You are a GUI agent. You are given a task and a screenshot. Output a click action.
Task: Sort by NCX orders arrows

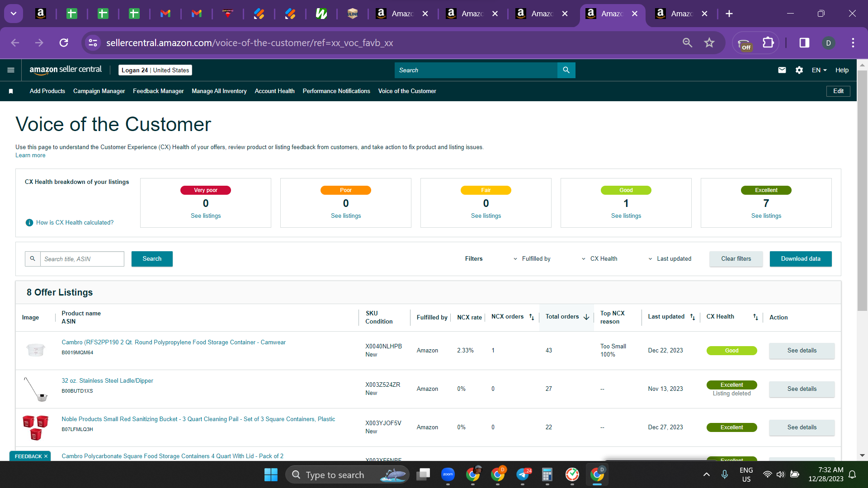point(532,317)
